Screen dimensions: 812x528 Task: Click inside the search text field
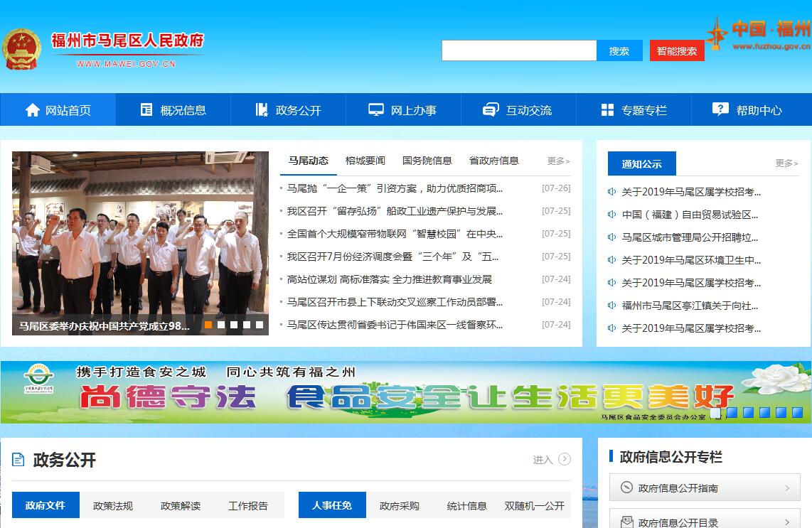pyautogui.click(x=518, y=50)
